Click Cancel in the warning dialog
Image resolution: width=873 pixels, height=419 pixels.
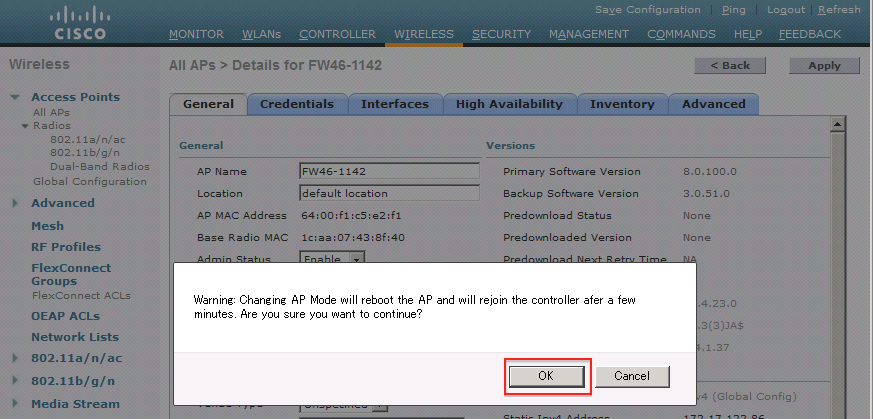click(632, 376)
